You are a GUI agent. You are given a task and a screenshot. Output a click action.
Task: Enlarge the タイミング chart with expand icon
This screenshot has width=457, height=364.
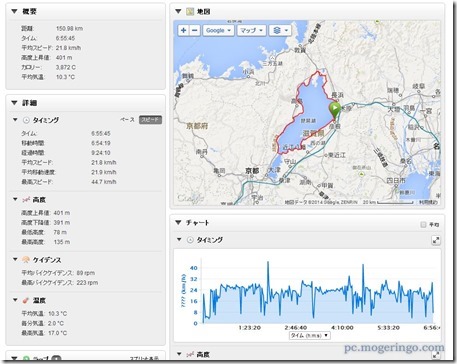[x=436, y=240]
